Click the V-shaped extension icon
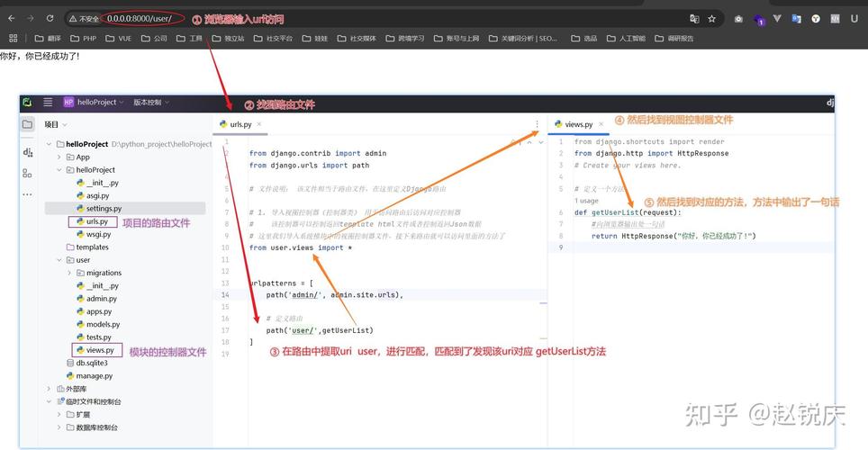868x450 pixels. pos(777,18)
